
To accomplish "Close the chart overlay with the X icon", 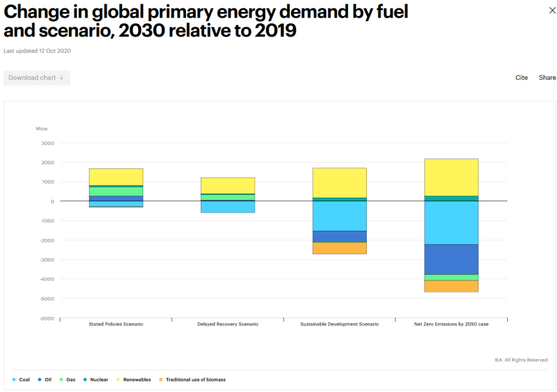I will click(x=552, y=11).
